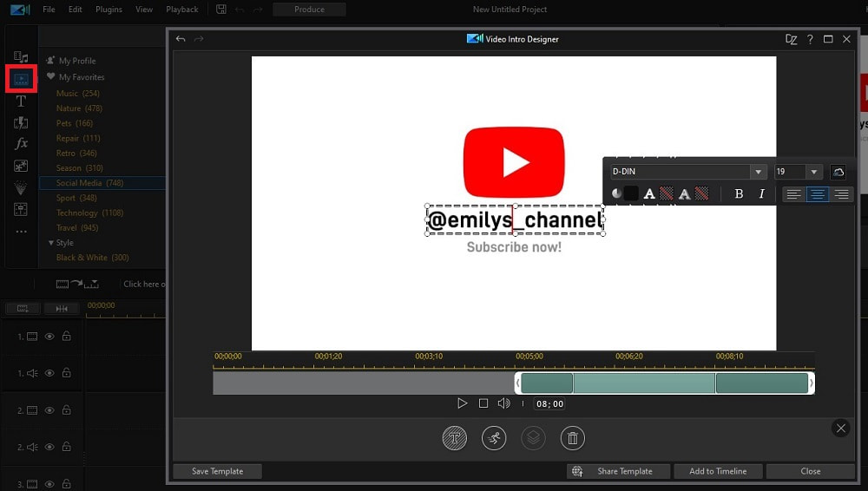Click the volume speaker in designer

click(x=503, y=403)
